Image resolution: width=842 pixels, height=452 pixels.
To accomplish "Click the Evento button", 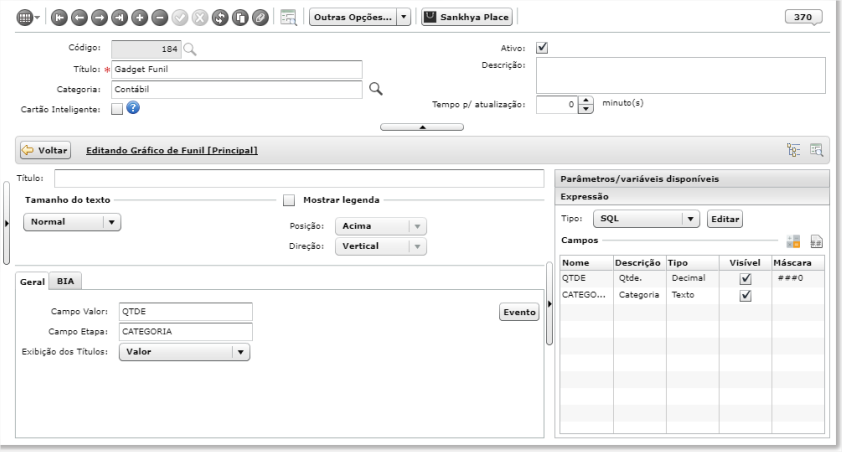I will (519, 312).
